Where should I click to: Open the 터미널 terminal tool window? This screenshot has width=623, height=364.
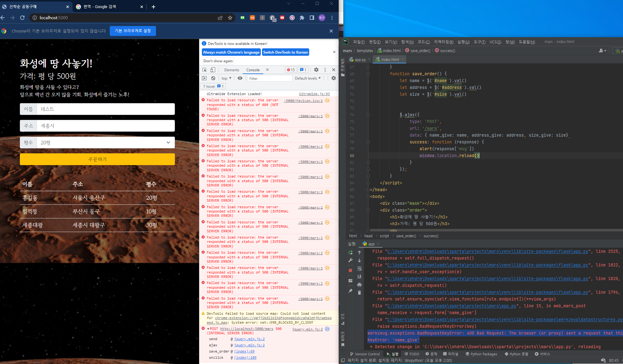click(451, 354)
